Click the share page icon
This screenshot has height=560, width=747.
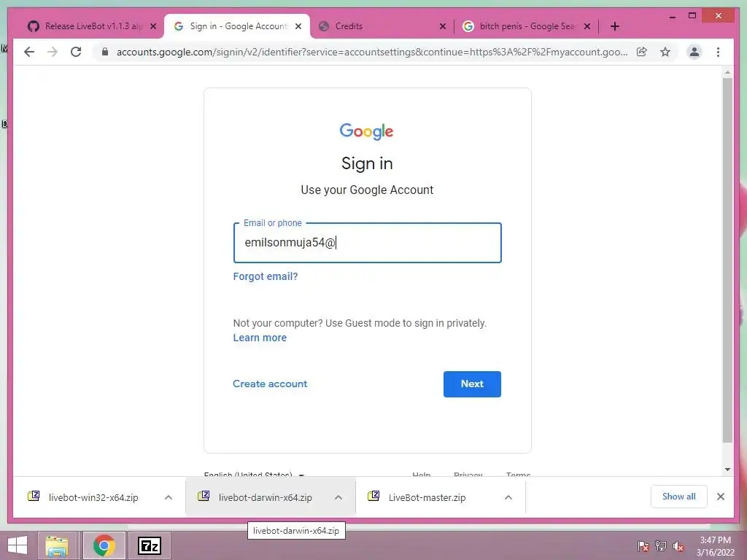(642, 52)
